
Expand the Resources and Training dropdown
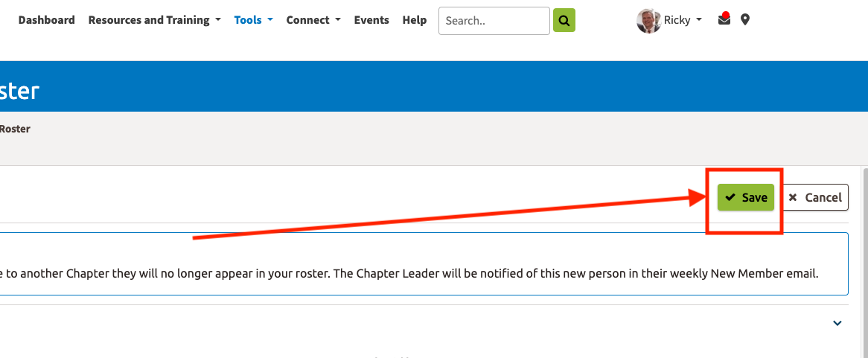[154, 20]
